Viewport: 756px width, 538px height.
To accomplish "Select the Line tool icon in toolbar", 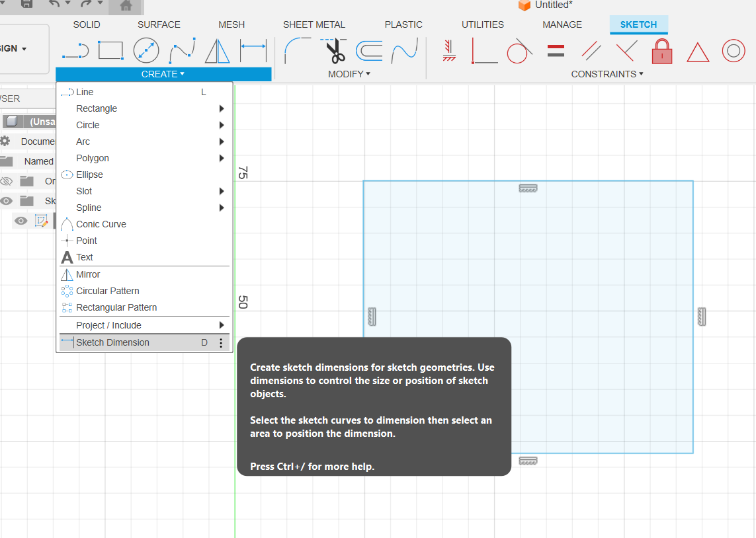I will [75, 51].
